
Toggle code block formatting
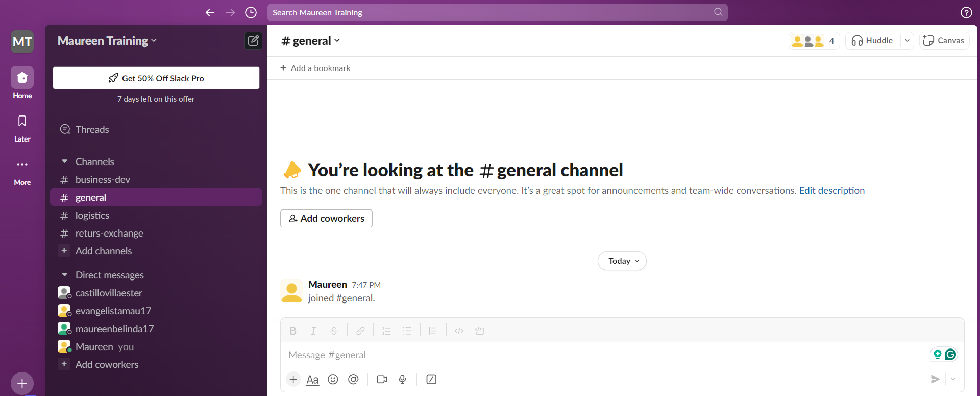tap(479, 331)
